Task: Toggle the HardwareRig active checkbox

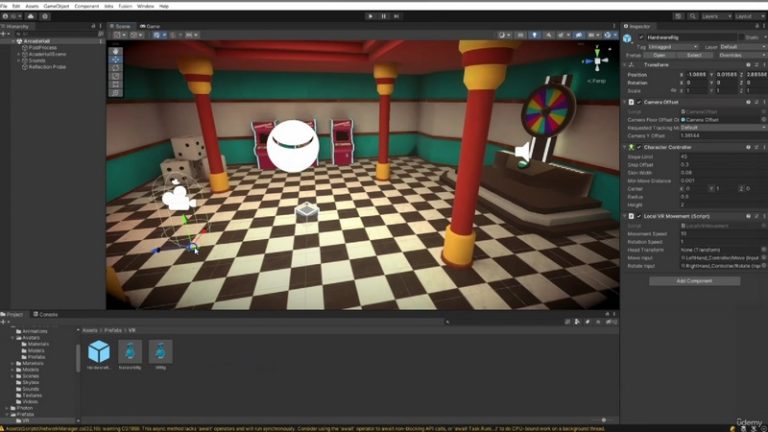Action: [x=641, y=37]
